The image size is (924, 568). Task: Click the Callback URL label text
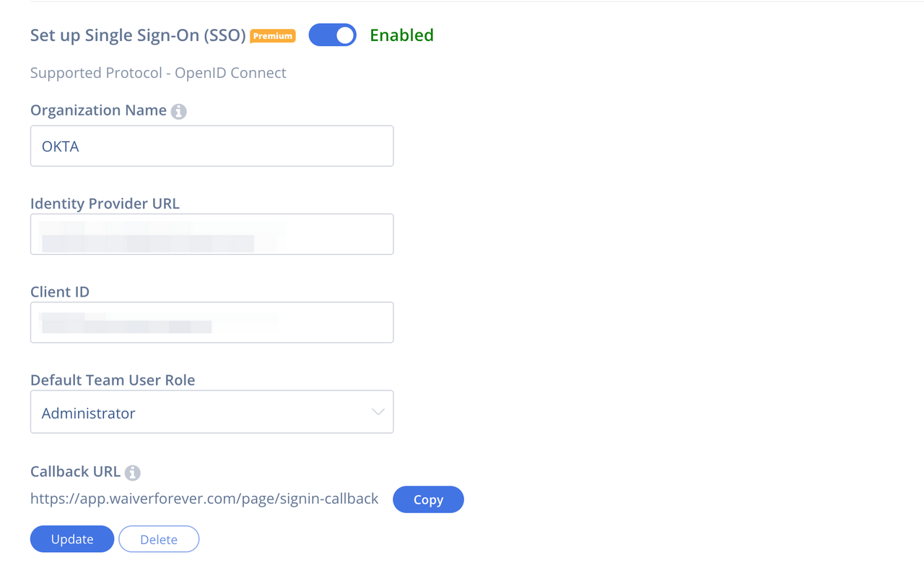tap(75, 471)
